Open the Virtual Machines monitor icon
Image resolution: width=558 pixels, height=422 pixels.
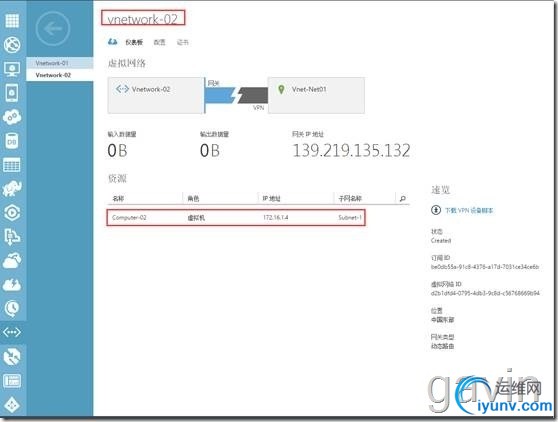click(12, 69)
